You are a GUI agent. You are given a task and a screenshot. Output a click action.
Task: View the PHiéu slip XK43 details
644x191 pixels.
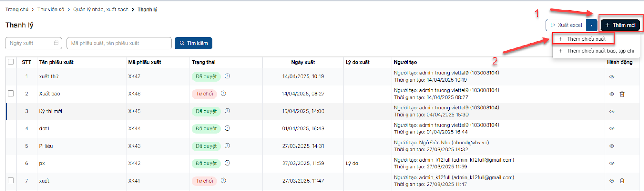[x=611, y=146]
